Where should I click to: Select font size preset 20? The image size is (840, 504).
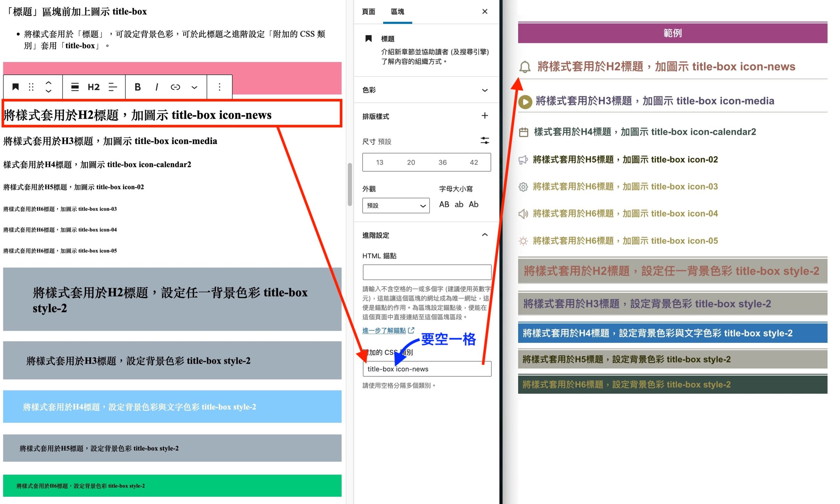tap(411, 162)
